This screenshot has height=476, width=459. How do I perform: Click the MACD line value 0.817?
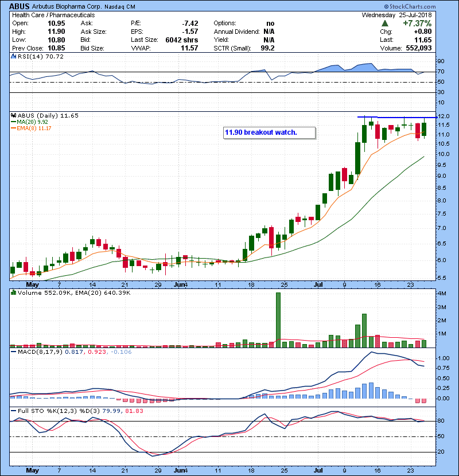[73, 352]
